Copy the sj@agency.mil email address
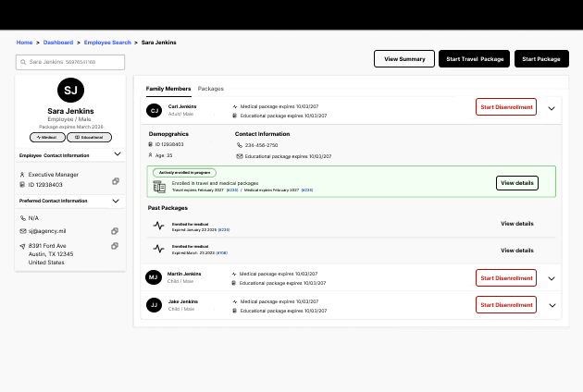 pos(115,230)
